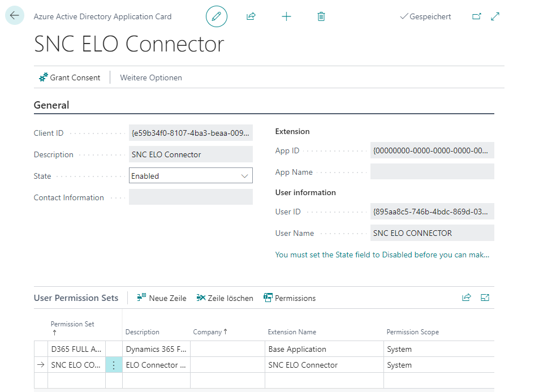Viewport: 539px width, 392px height.
Task: Open row options for SNC ELO CO... row
Action: (x=114, y=365)
